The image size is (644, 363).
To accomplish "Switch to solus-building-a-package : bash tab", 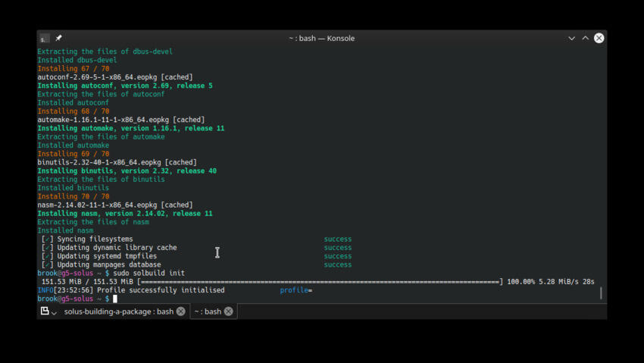I will pyautogui.click(x=119, y=311).
